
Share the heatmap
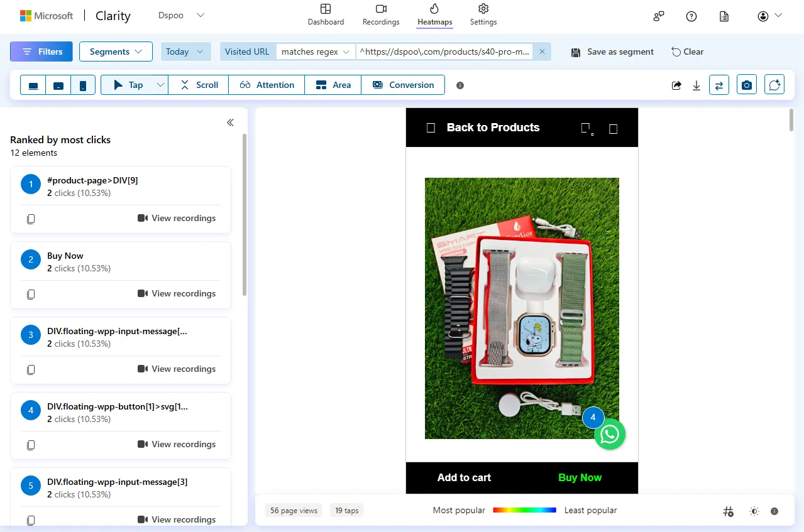click(x=676, y=85)
